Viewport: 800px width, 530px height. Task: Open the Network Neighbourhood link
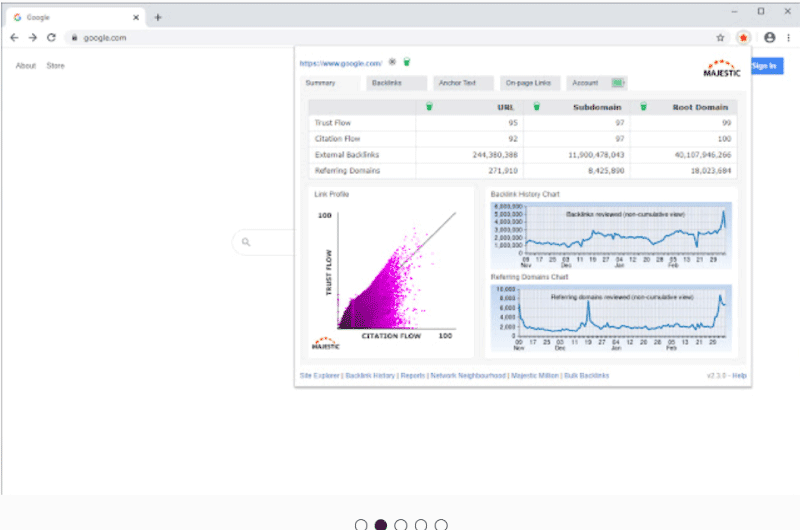point(468,375)
